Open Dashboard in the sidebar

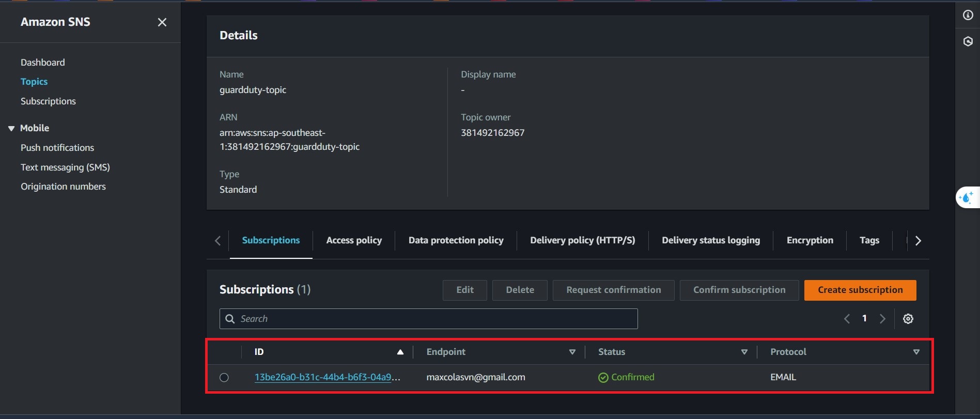(43, 63)
